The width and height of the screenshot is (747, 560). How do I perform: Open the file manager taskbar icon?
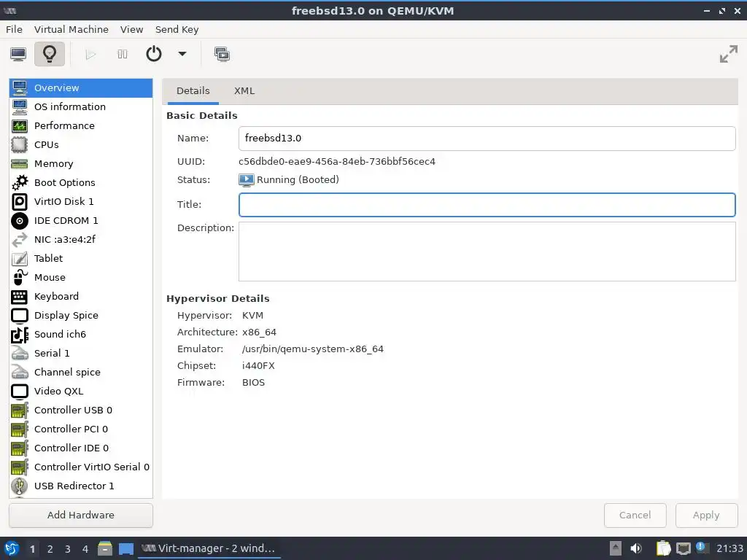[x=105, y=548]
